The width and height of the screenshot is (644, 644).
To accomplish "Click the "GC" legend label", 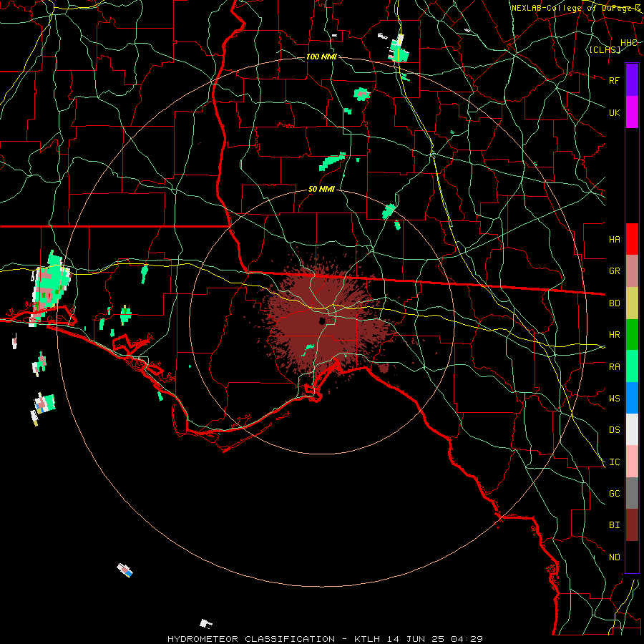I will tap(615, 494).
